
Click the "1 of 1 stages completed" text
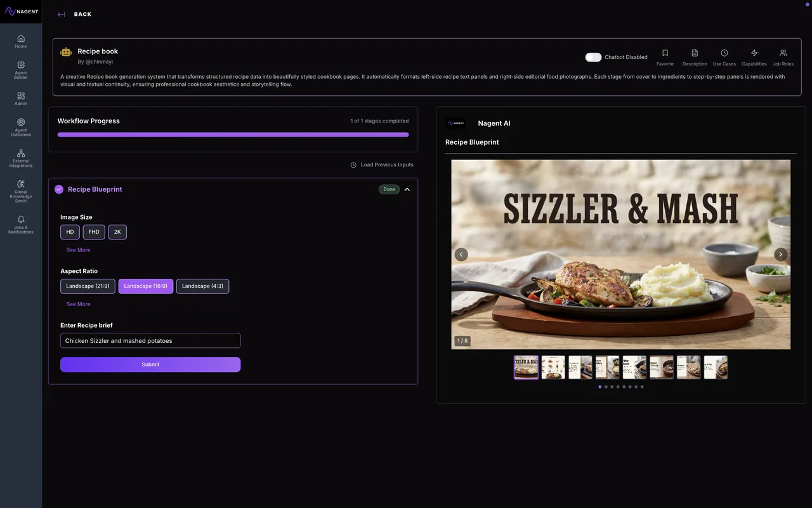[379, 121]
